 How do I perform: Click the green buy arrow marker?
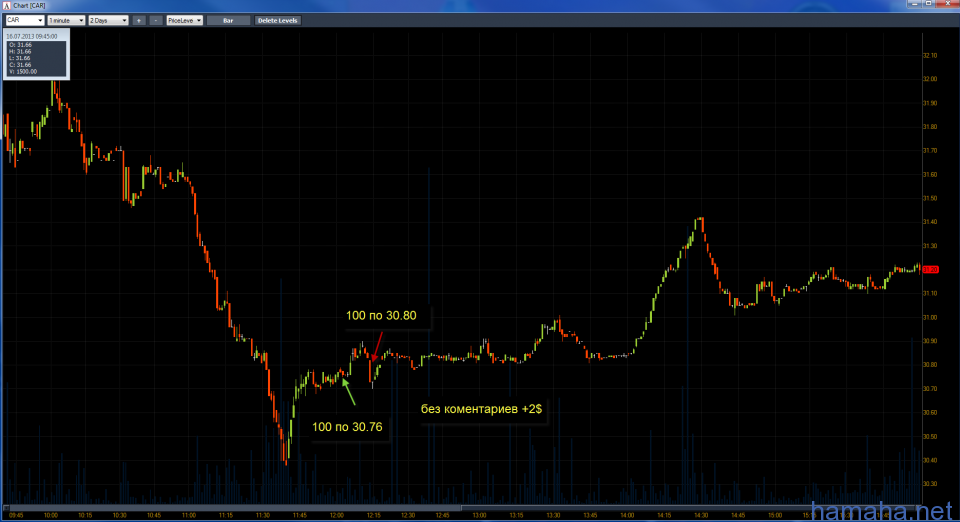click(x=349, y=391)
